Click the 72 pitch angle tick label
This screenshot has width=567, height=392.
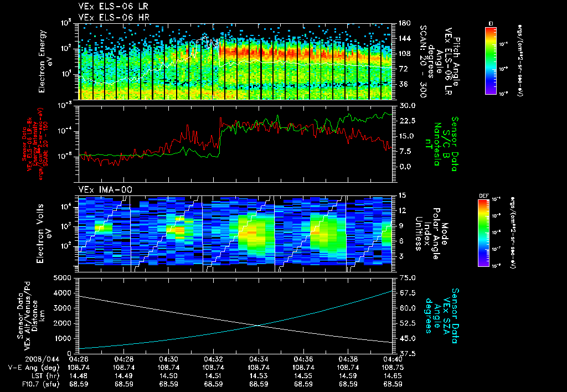pos(403,69)
